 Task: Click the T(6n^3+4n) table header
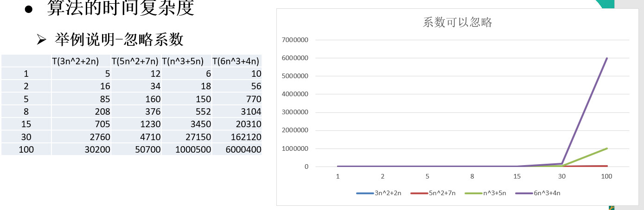[x=236, y=61]
